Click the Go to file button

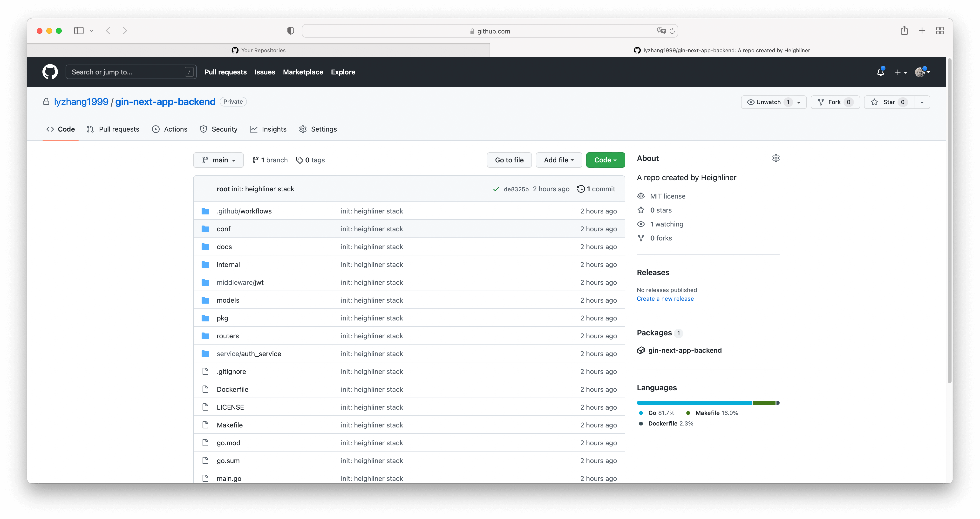click(509, 160)
